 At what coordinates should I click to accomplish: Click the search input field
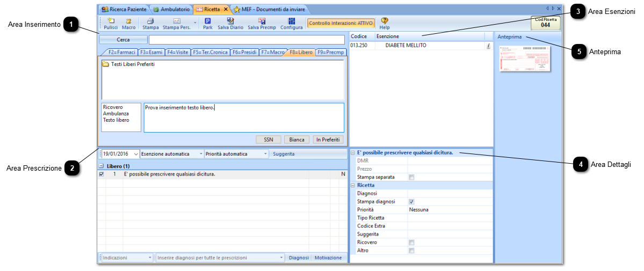[247, 40]
